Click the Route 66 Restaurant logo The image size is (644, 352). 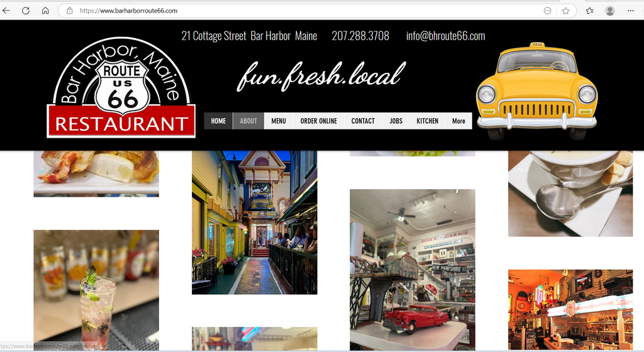[121, 88]
